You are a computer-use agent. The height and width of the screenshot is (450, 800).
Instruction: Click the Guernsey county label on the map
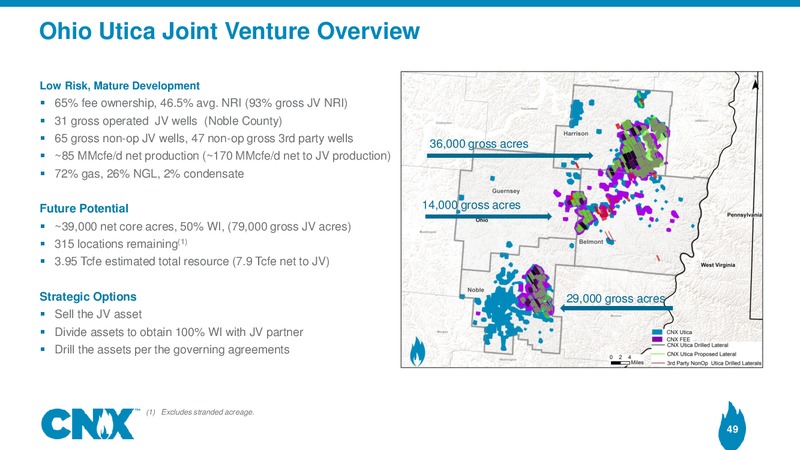[x=506, y=191]
